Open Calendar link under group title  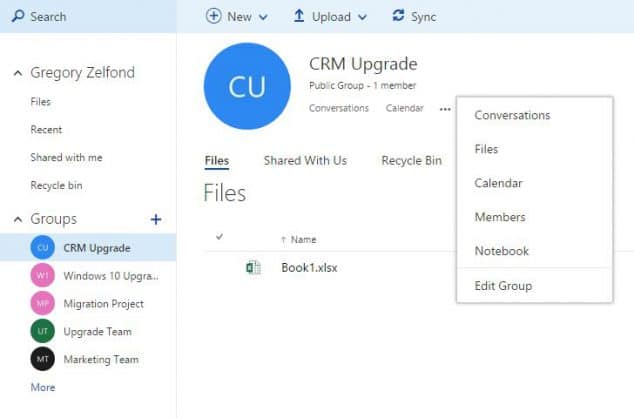pos(405,108)
